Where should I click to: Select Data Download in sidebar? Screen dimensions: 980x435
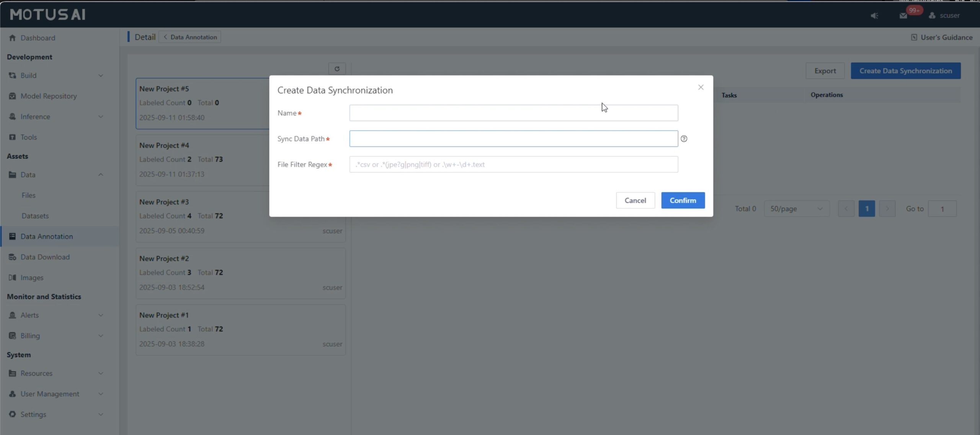45,257
